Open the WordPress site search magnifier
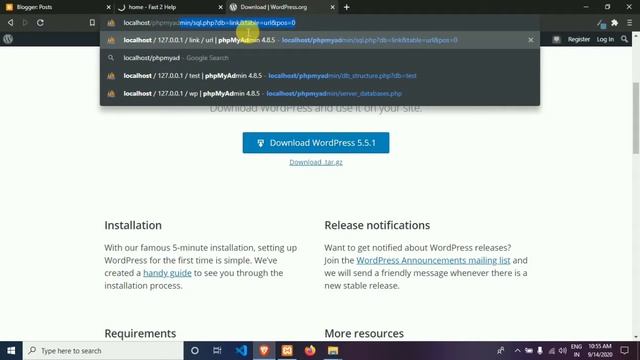640x360 pixels. 624,39
